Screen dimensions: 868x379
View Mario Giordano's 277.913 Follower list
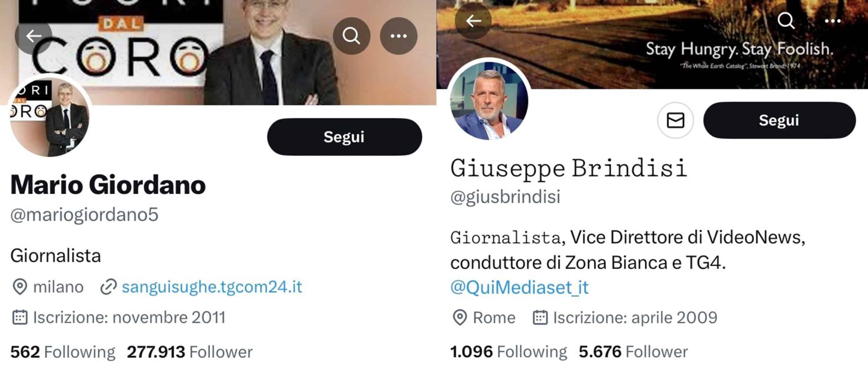(190, 352)
